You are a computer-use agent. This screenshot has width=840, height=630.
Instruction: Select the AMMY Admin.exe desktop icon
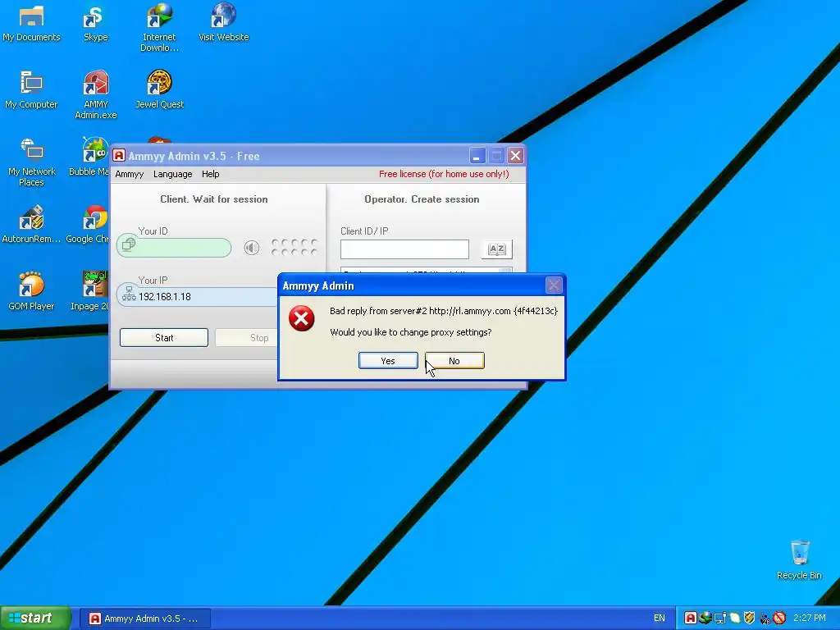95,95
